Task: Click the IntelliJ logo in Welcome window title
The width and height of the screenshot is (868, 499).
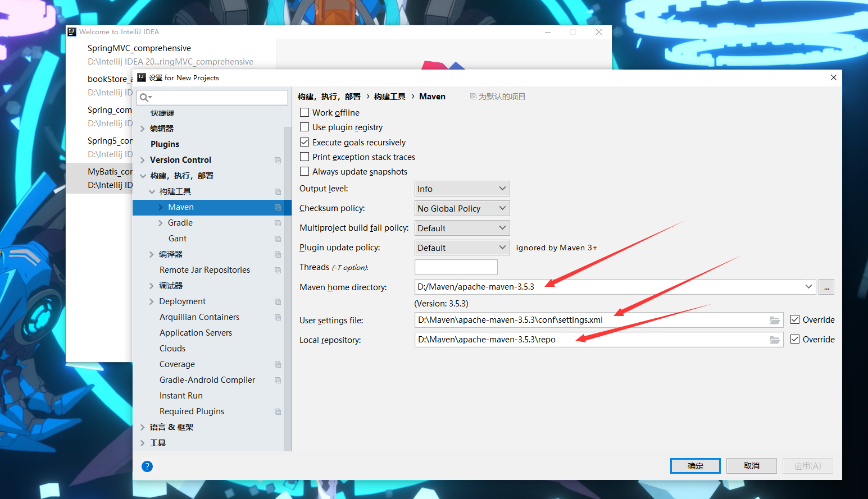Action: click(x=72, y=32)
